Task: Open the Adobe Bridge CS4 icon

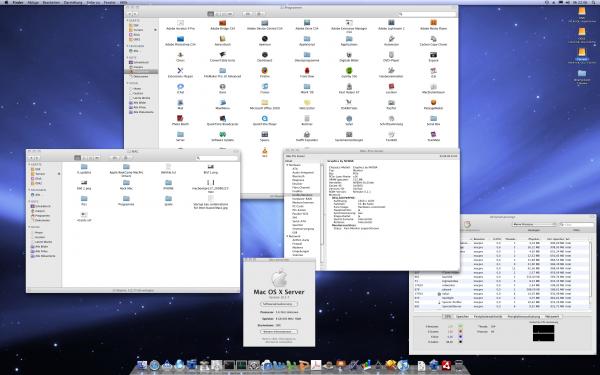Action: coord(222,23)
